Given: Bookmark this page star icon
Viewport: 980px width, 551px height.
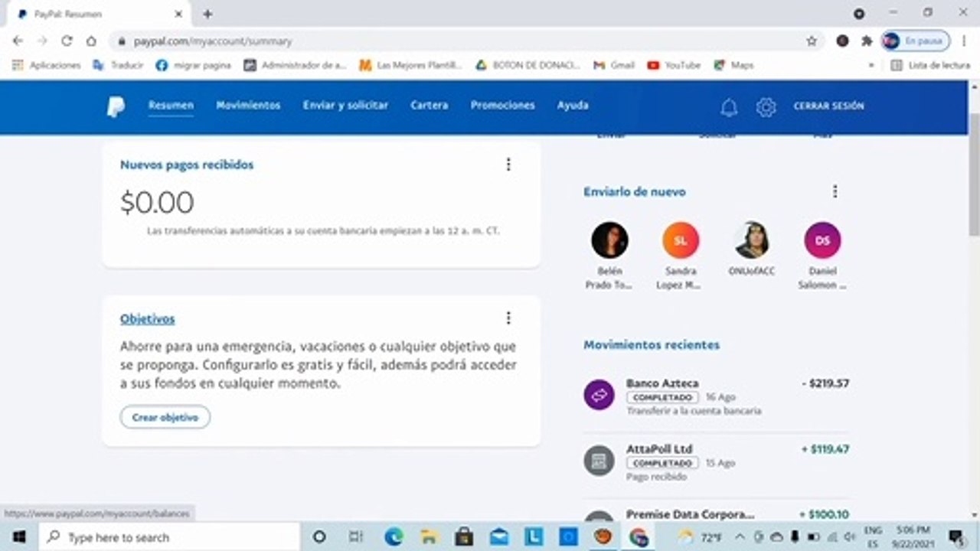Looking at the screenshot, I should point(812,41).
